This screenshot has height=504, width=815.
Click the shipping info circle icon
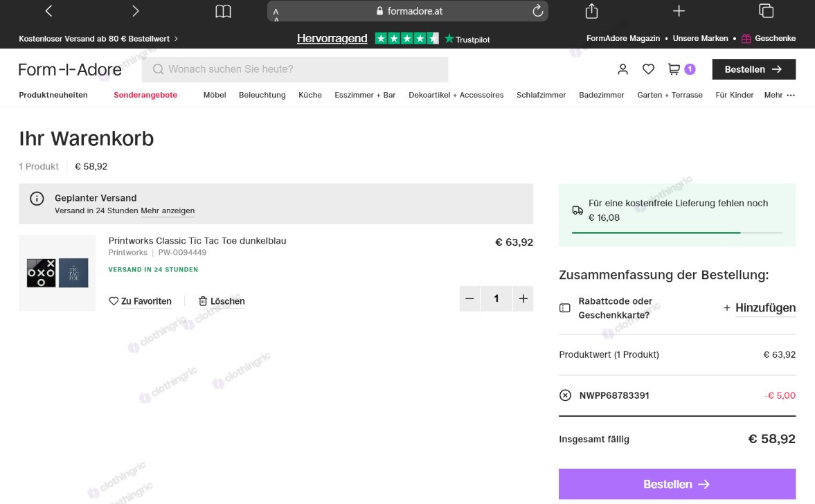point(37,199)
